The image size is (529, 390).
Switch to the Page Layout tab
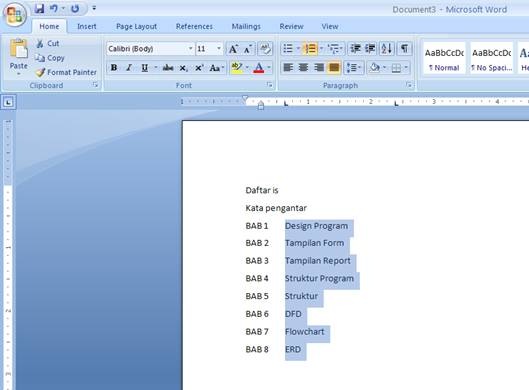pos(136,26)
